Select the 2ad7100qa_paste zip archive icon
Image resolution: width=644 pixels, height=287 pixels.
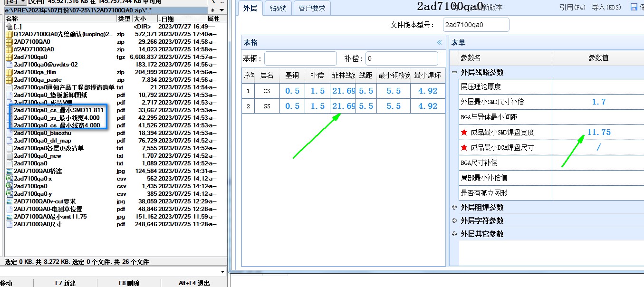pyautogui.click(x=9, y=80)
